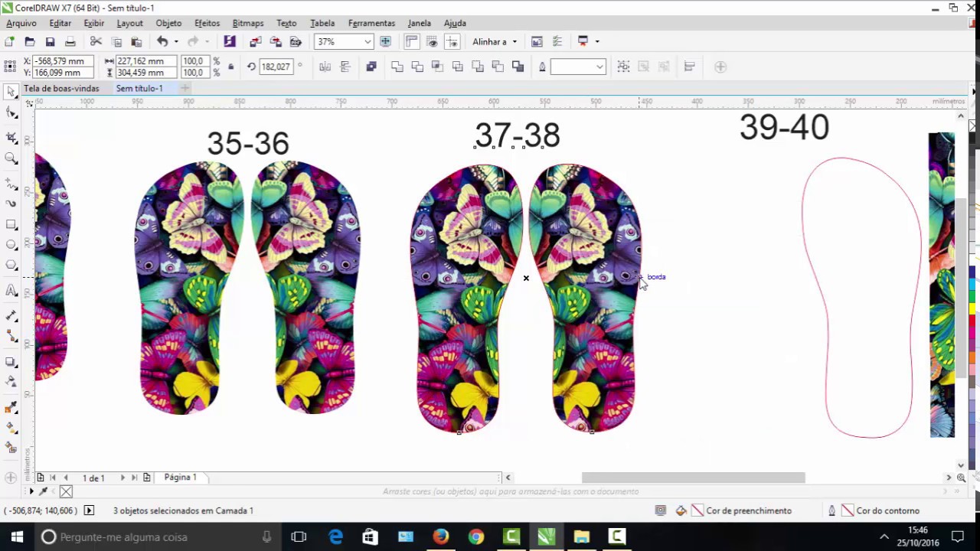Click the Undo arrow icon
This screenshot has height=551, width=980.
click(162, 41)
